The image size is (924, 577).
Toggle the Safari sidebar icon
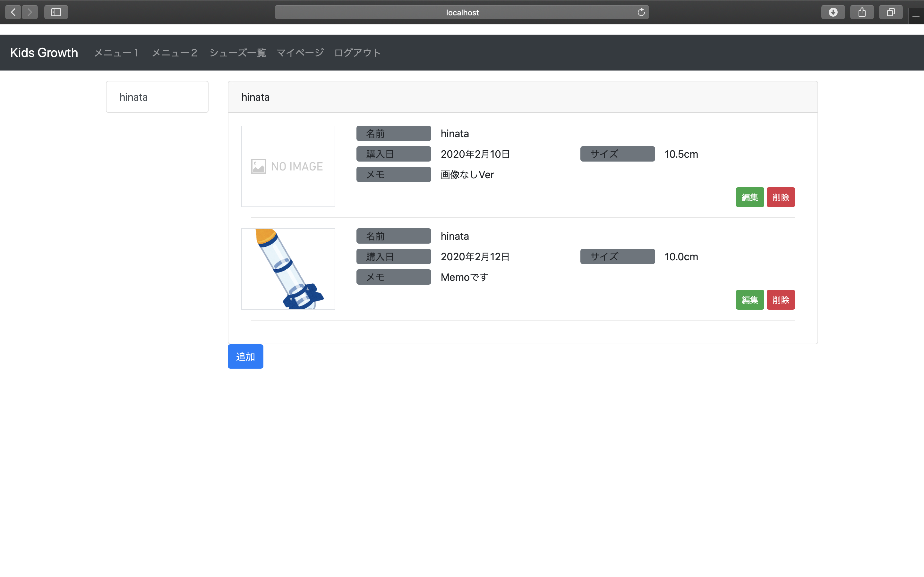click(56, 12)
